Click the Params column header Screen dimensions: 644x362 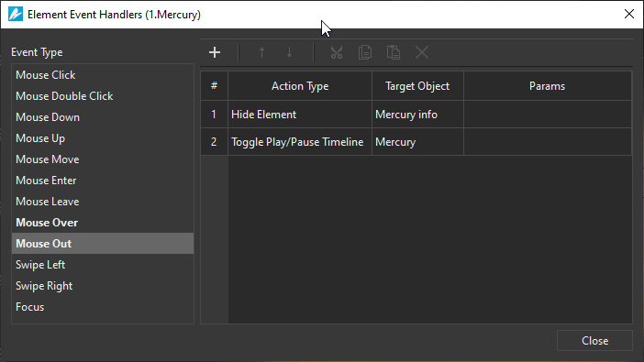(x=548, y=86)
